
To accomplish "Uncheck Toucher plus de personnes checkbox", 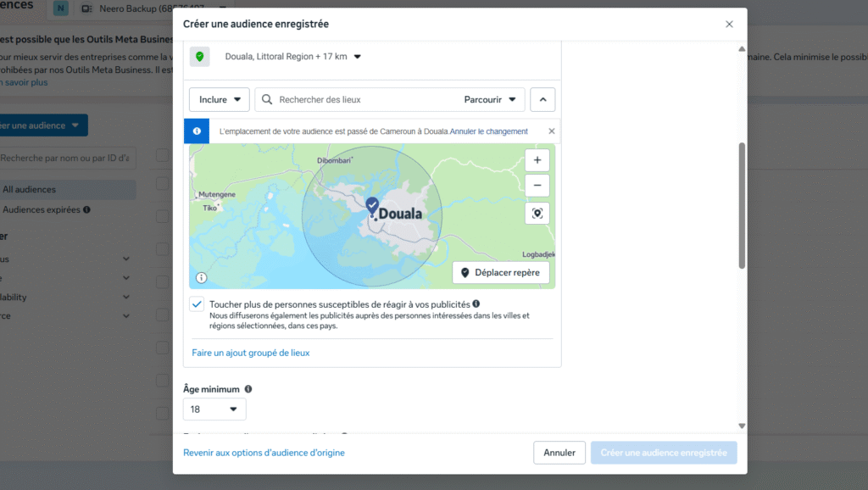I will 198,304.
